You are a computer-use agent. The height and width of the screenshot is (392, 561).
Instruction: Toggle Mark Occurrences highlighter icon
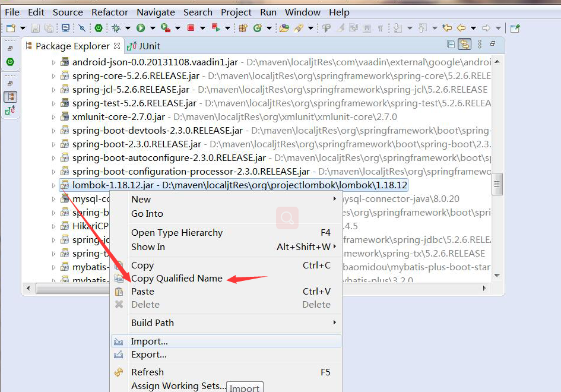[x=340, y=28]
